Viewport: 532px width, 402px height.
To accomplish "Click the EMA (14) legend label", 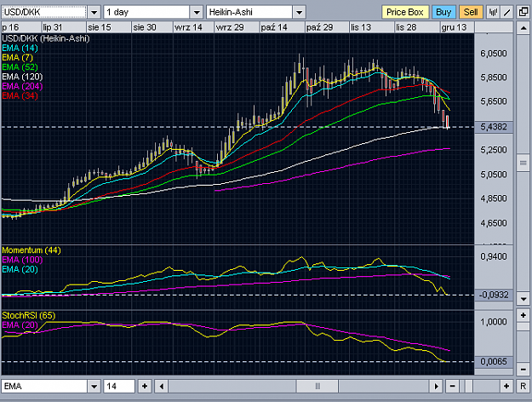I will pyautogui.click(x=20, y=49).
